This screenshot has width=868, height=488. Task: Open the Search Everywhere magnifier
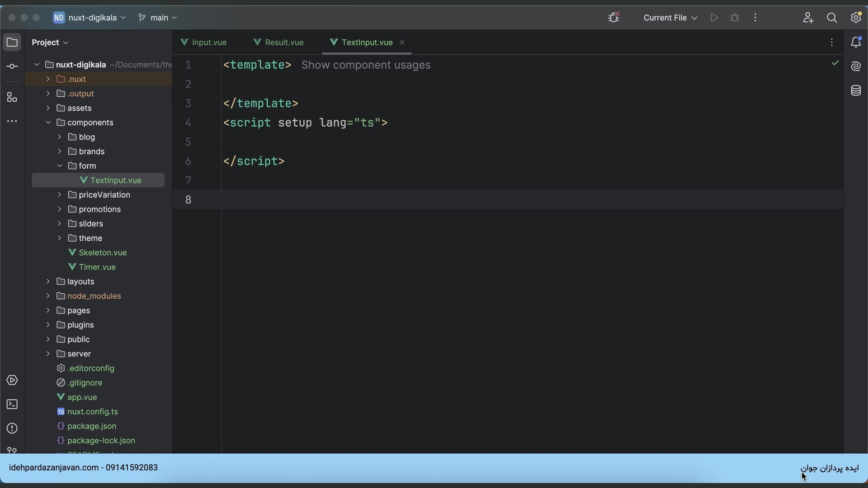832,18
